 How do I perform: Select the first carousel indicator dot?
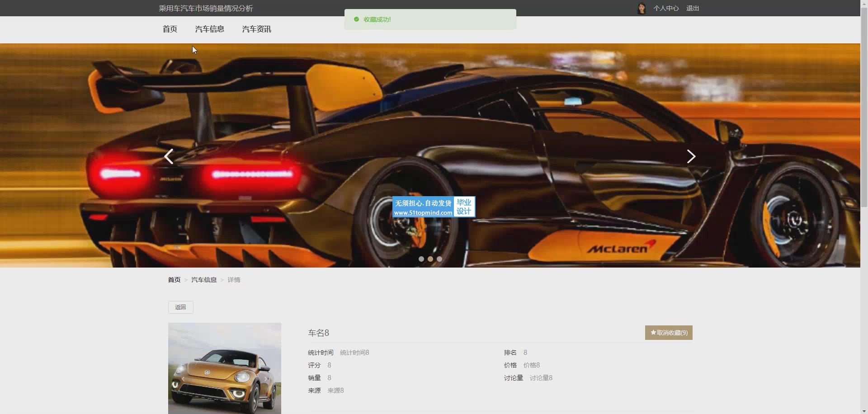[x=421, y=259]
